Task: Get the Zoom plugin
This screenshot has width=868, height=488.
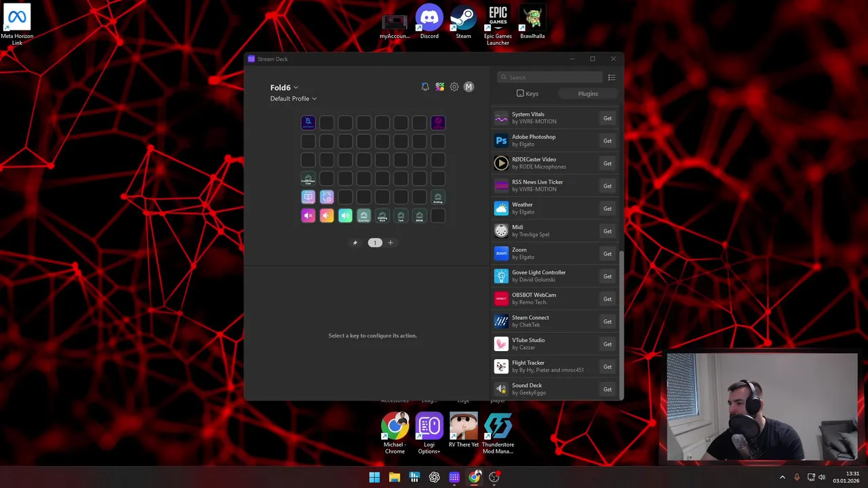Action: point(608,253)
